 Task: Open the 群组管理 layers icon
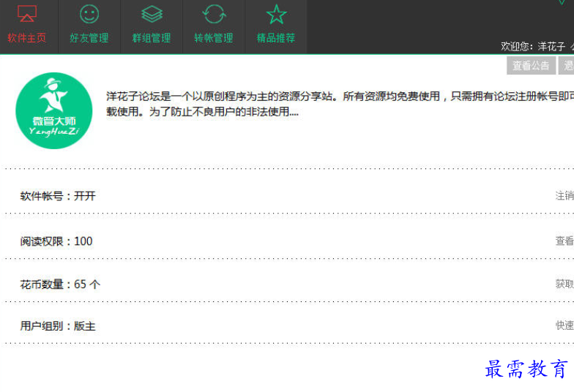[x=152, y=14]
